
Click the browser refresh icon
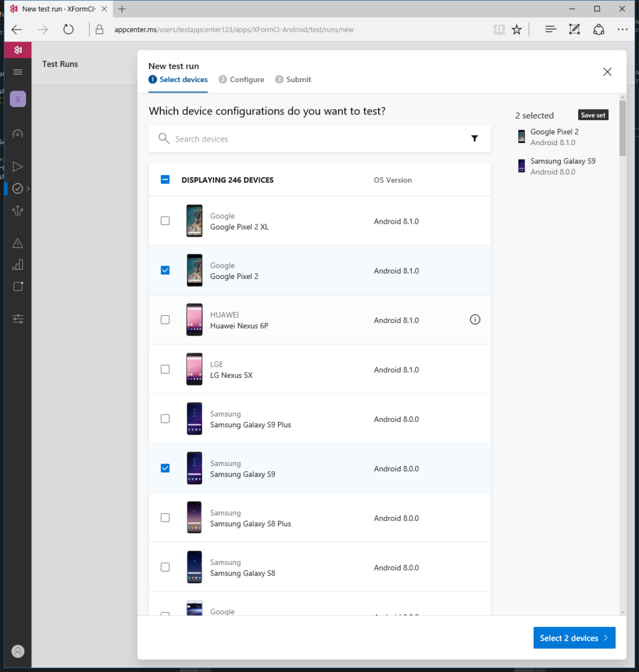click(68, 30)
